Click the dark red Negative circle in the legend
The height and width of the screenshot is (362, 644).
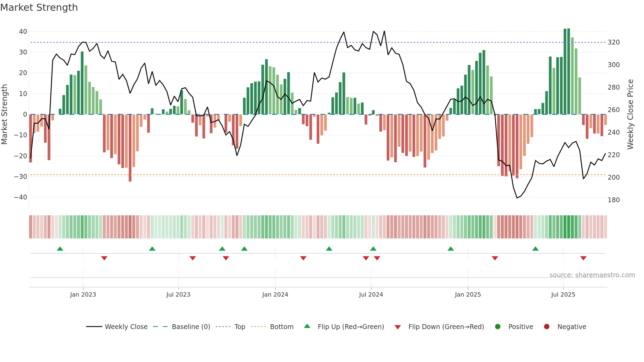coord(547,327)
